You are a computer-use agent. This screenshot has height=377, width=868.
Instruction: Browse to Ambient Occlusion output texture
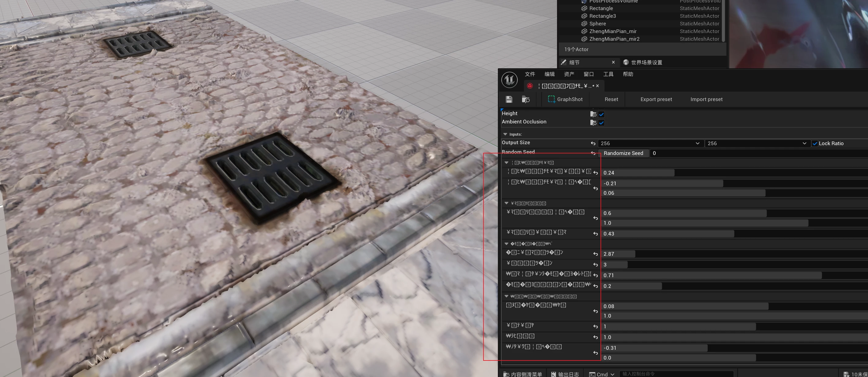click(x=593, y=123)
